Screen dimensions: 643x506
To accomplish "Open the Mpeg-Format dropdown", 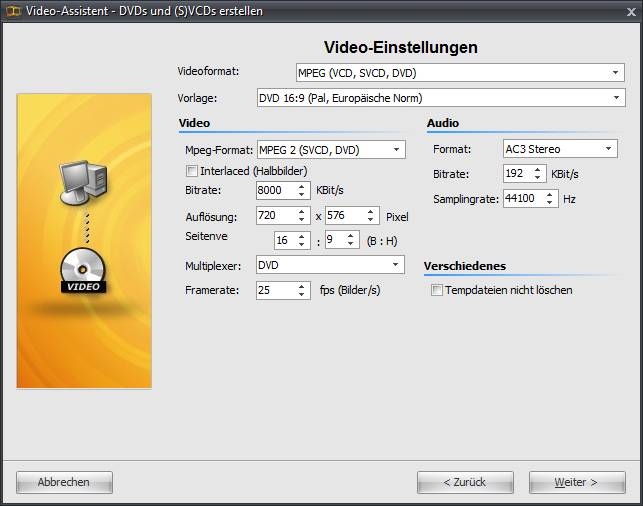I will pyautogui.click(x=330, y=150).
